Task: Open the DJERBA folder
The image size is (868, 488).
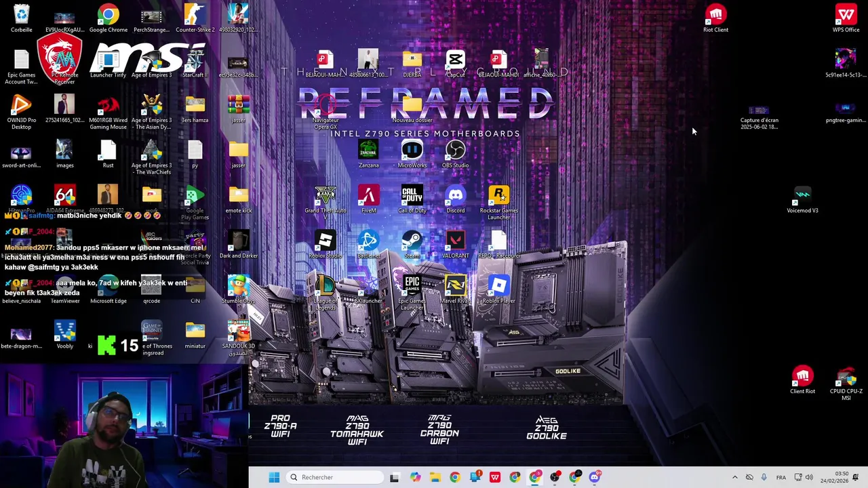Action: 412,64
